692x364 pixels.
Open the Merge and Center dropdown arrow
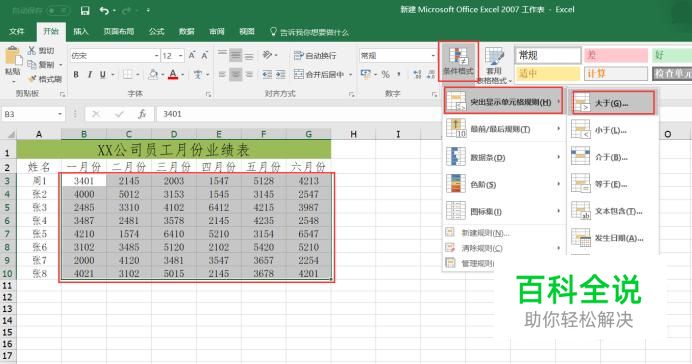click(x=350, y=75)
